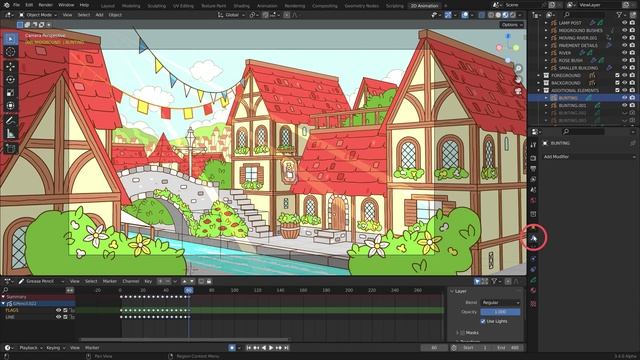Play the animation
The width and height of the screenshot is (640, 360).
[271, 348]
